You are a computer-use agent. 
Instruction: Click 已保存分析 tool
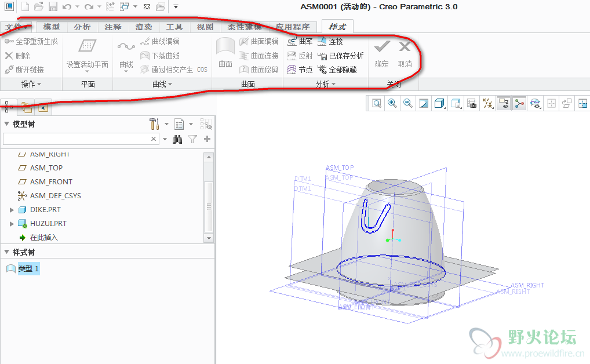point(341,56)
